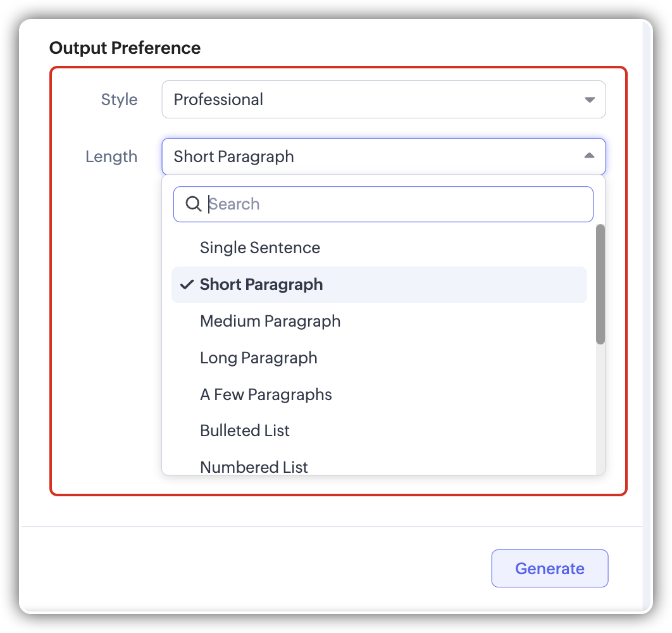Pick the Long Paragraph option
Viewport: 672px width, 633px height.
(x=259, y=358)
